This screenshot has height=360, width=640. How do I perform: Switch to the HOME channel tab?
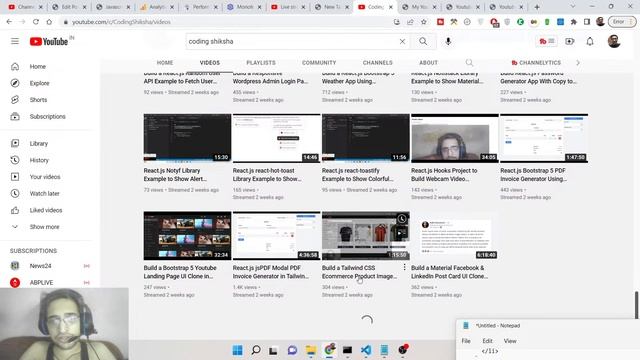(x=165, y=63)
